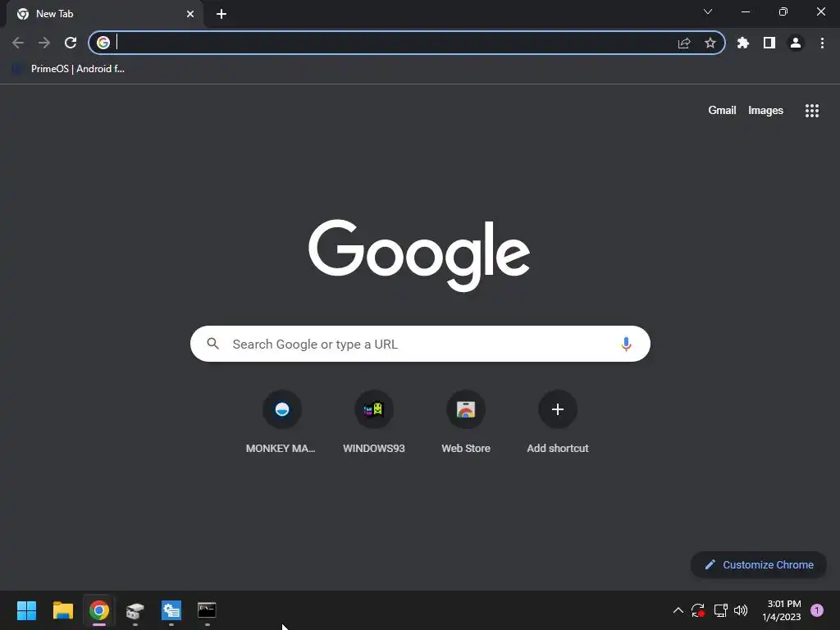This screenshot has width=840, height=630.
Task: Start voice search with microphone
Action: (626, 344)
